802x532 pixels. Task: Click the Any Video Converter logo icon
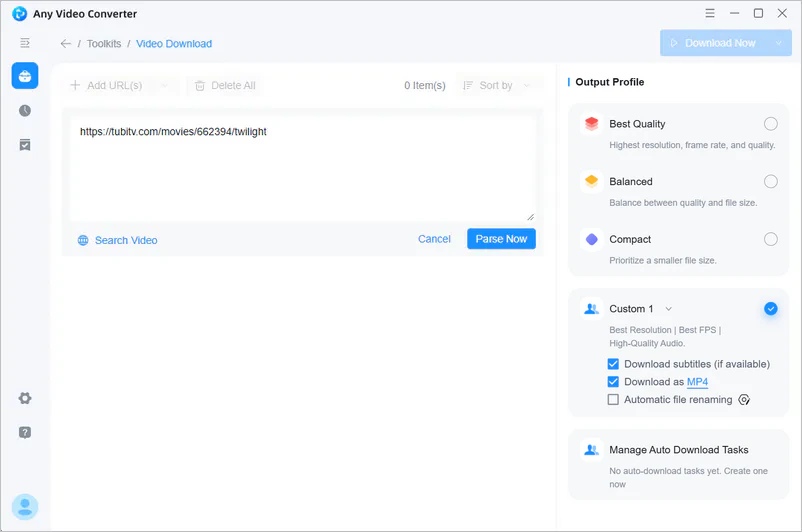pyautogui.click(x=19, y=14)
